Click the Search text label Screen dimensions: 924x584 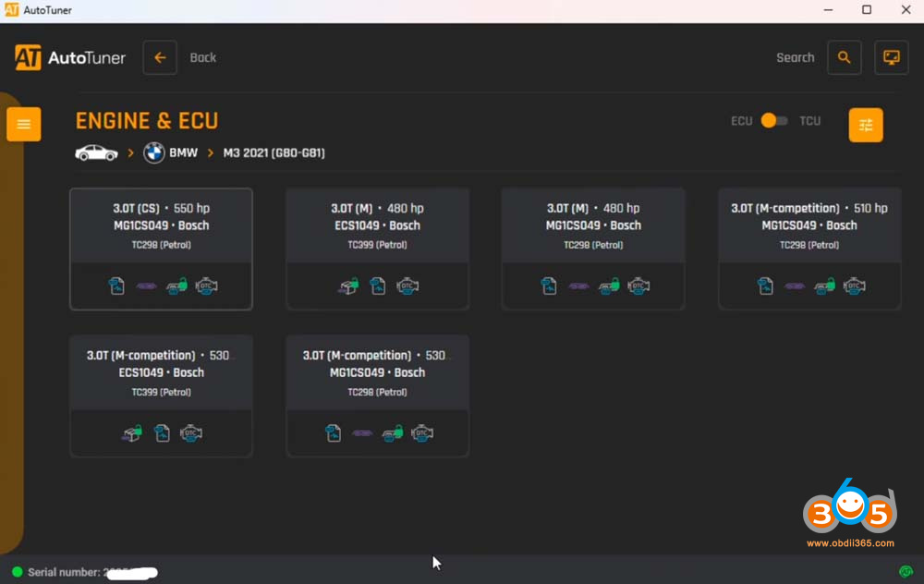pos(795,57)
